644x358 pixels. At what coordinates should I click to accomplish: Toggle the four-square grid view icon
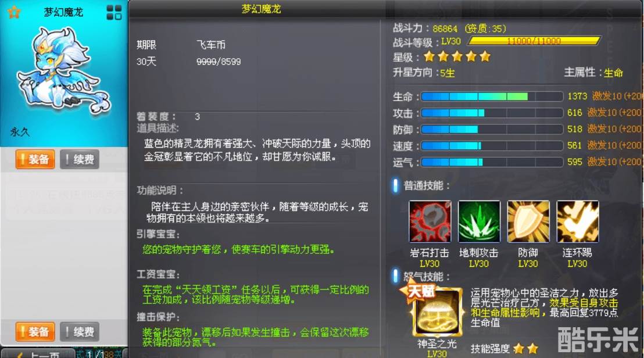pyautogui.click(x=114, y=12)
